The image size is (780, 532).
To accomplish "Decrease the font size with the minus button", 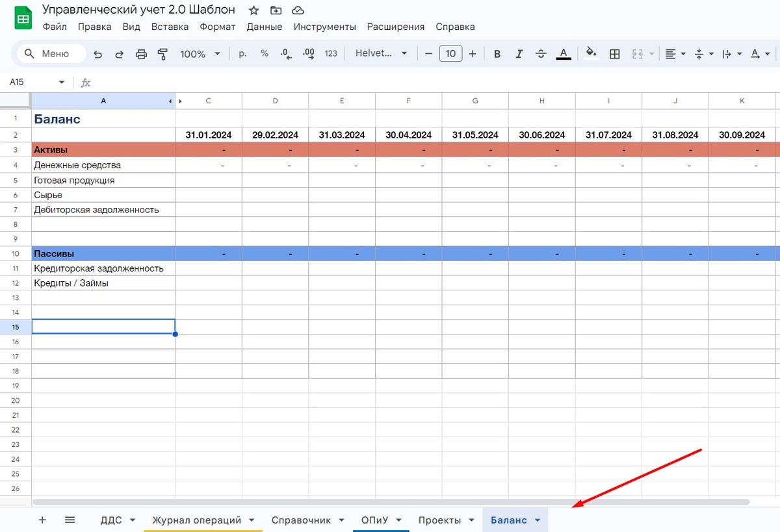I will [x=428, y=54].
